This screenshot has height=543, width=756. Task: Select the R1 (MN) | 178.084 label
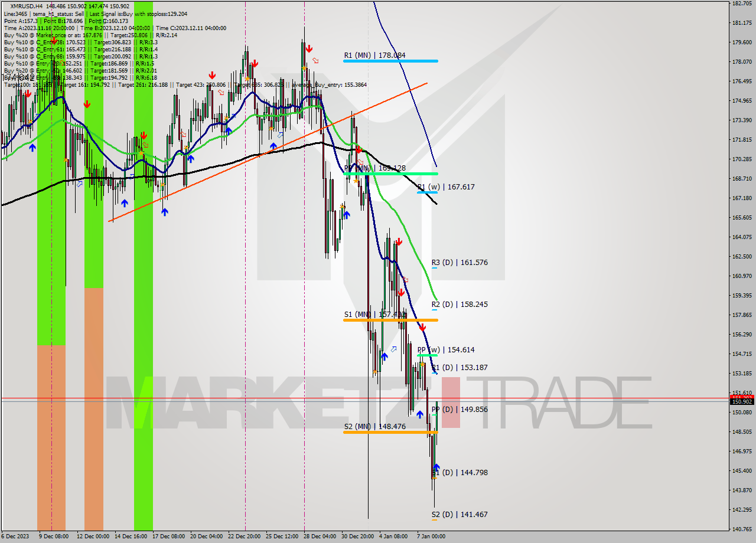pyautogui.click(x=375, y=55)
